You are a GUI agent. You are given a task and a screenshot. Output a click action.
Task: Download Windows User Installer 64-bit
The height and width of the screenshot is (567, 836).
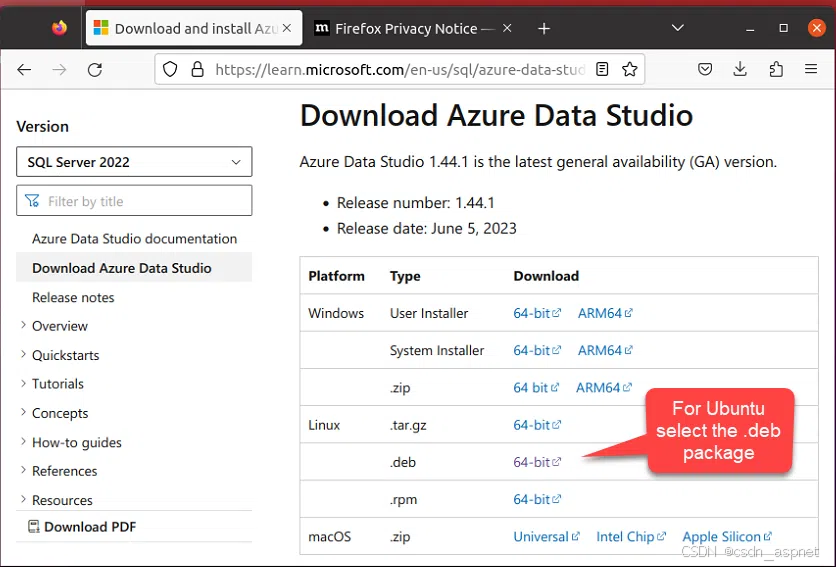pos(537,313)
